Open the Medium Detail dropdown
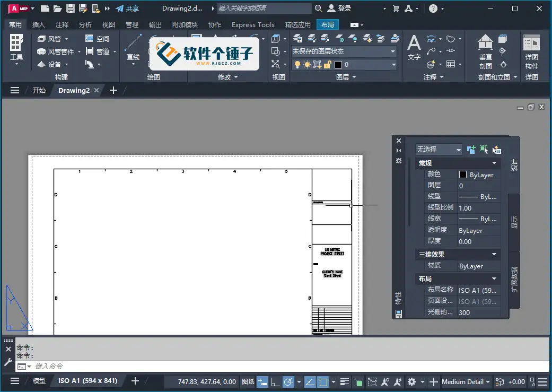This screenshot has width=552, height=392. 466,381
